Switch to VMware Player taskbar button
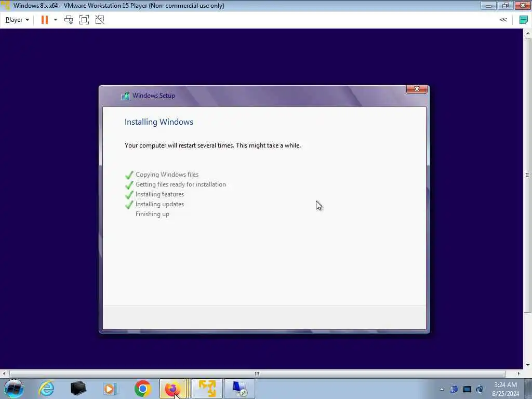Image resolution: width=532 pixels, height=399 pixels. [x=207, y=389]
